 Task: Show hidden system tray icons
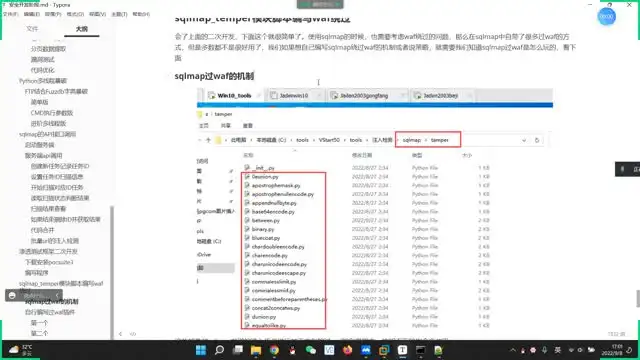tap(513, 350)
